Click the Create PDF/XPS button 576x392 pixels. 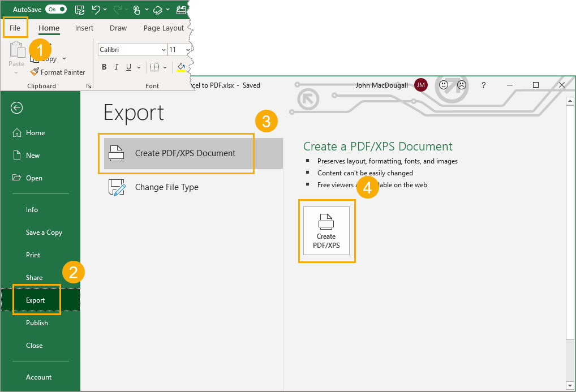(x=326, y=231)
